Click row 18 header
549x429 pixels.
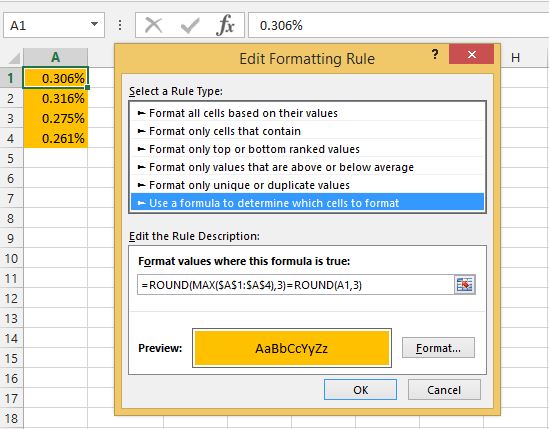point(11,418)
